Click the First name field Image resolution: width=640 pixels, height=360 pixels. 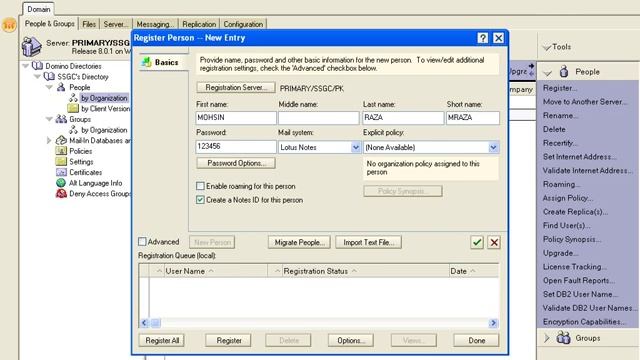click(x=236, y=118)
